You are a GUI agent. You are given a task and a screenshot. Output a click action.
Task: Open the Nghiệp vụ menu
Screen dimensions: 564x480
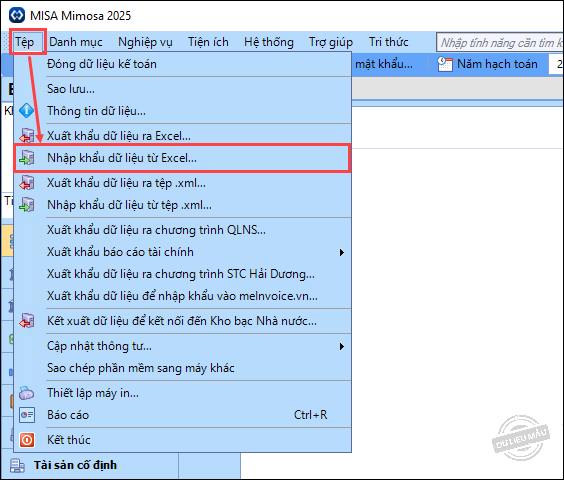(145, 42)
